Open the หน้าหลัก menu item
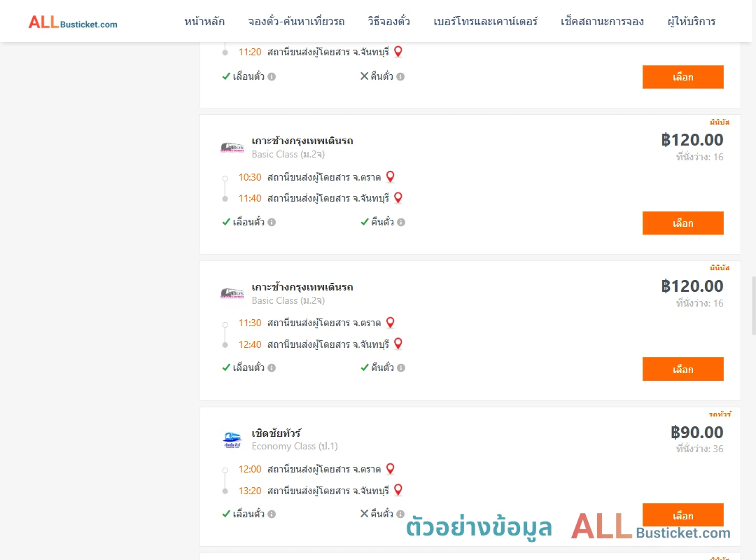 (204, 22)
